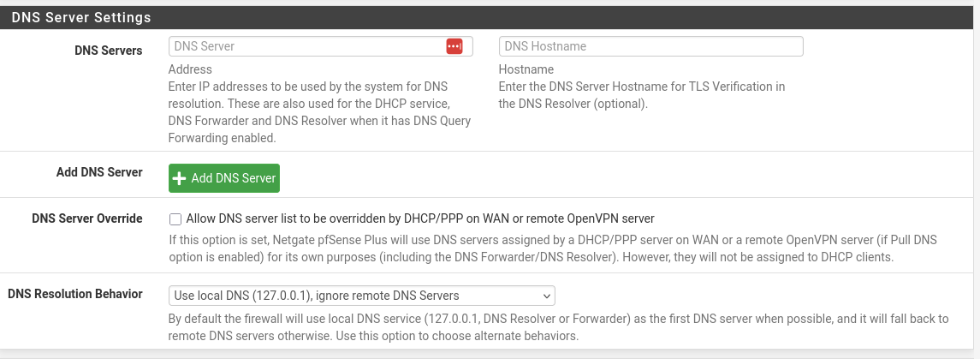Click the plus icon on Add DNS Server

180,178
